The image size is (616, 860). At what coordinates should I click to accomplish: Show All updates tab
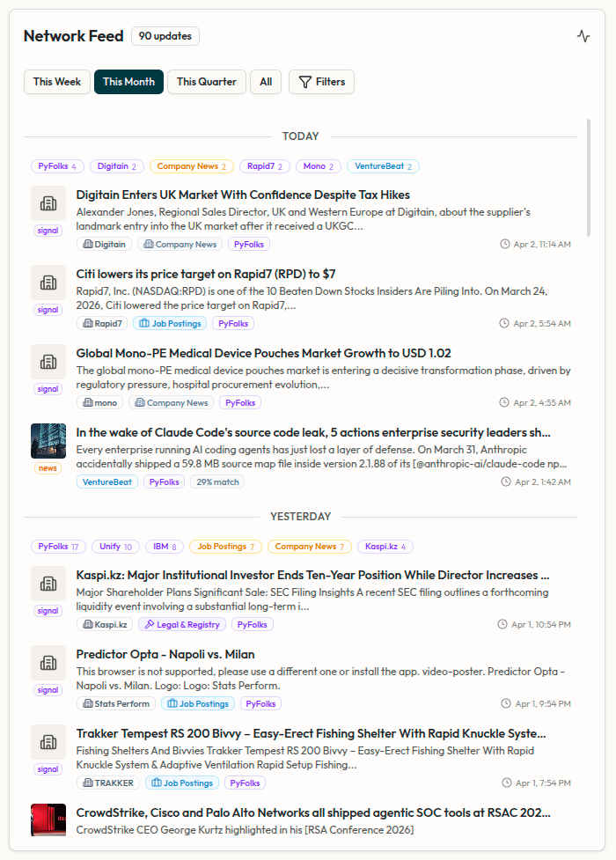(266, 82)
